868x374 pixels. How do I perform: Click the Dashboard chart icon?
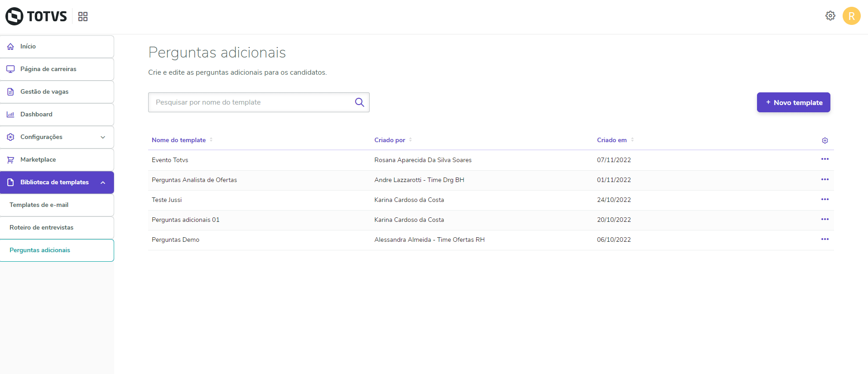10,115
